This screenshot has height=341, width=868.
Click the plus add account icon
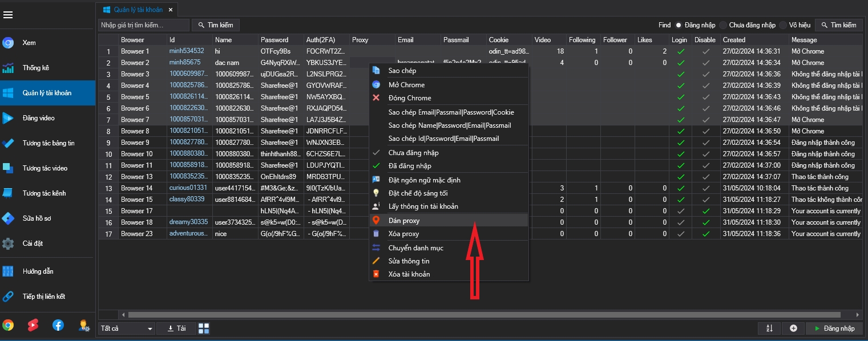pos(793,328)
